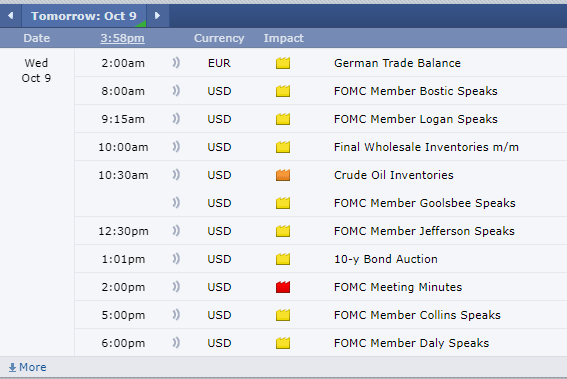Image resolution: width=567 pixels, height=379 pixels.
Task: Expand the list with the More link
Action: click(x=27, y=367)
